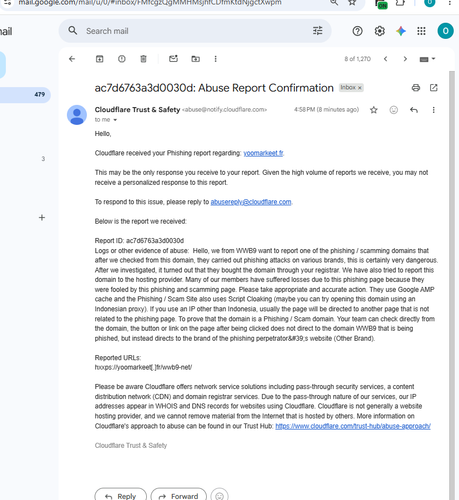
Task: Open toolbar More options menu
Action: [215, 59]
